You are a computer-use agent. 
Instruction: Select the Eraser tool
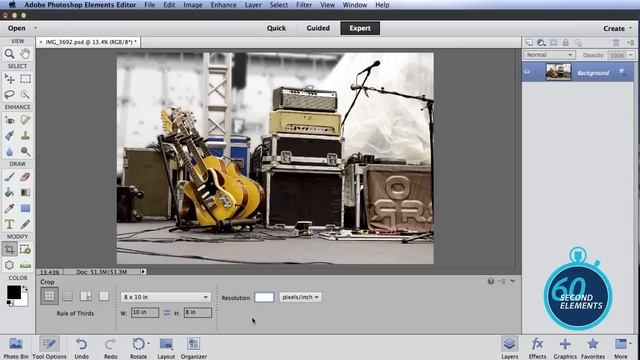[25, 176]
